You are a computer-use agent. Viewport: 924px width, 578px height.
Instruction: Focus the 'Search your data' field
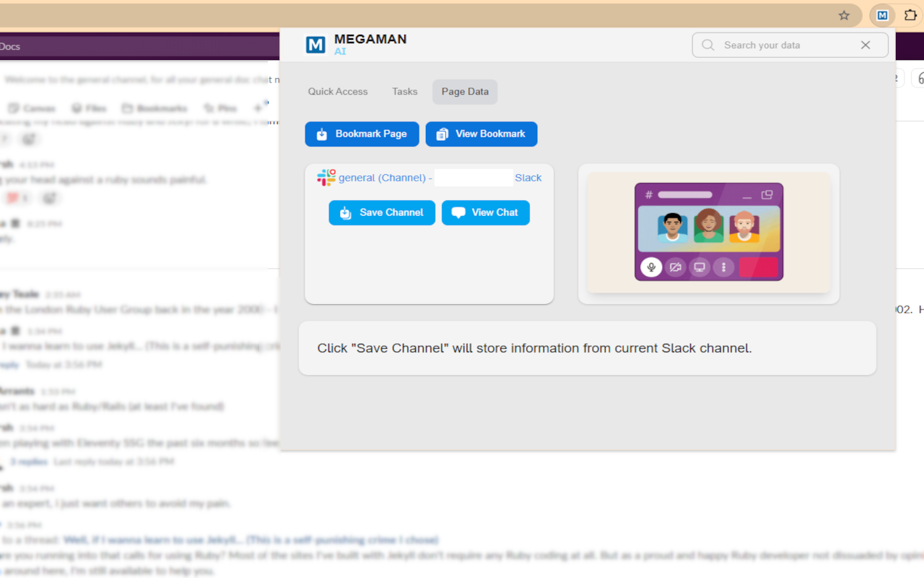(790, 45)
